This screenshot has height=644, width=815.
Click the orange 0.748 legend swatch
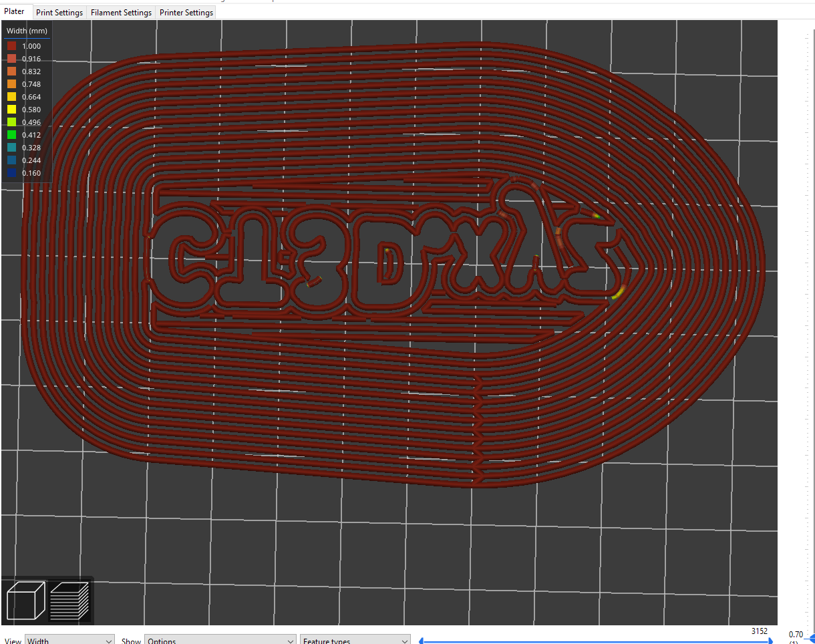[x=12, y=84]
